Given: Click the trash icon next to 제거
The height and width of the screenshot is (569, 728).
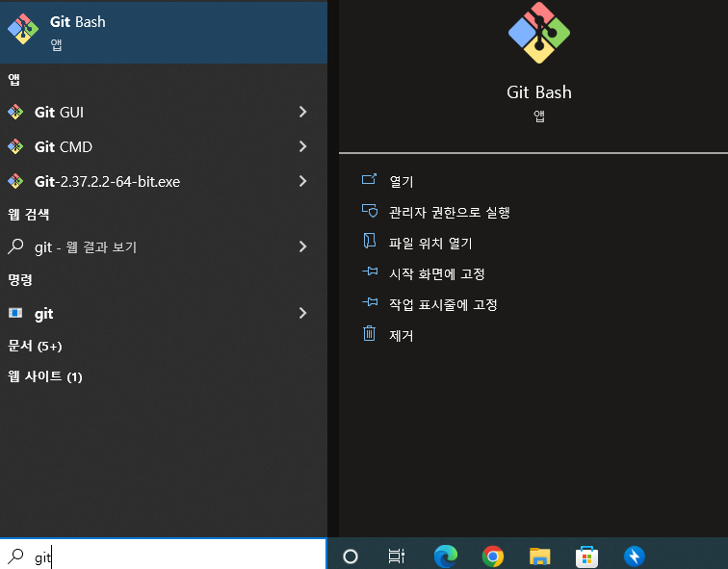Looking at the screenshot, I should 369,333.
